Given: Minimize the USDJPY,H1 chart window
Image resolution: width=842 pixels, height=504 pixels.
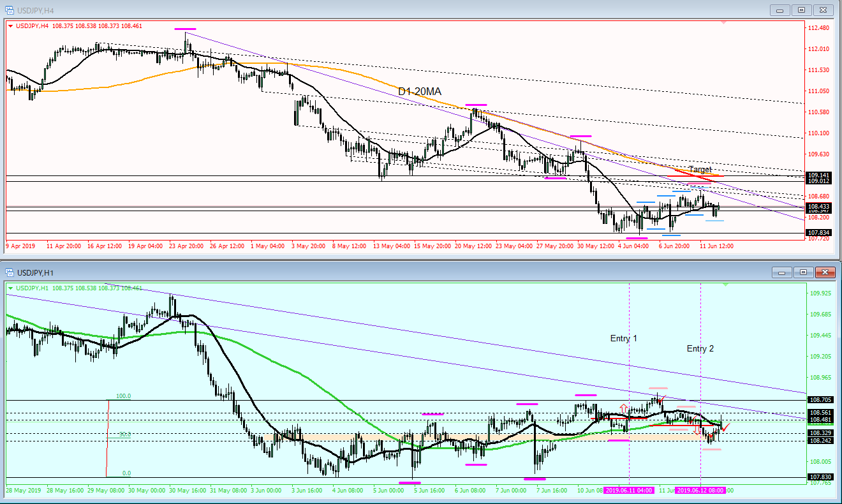Looking at the screenshot, I should [782, 272].
